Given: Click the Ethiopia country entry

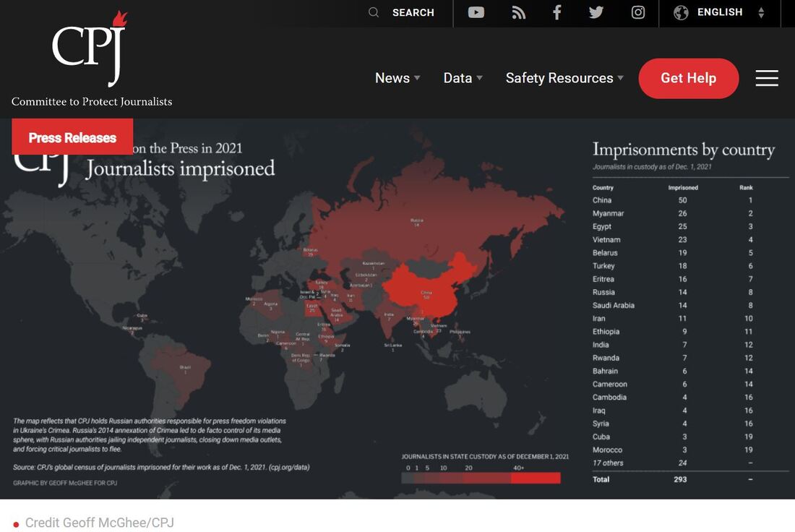Looking at the screenshot, I should pos(606,332).
